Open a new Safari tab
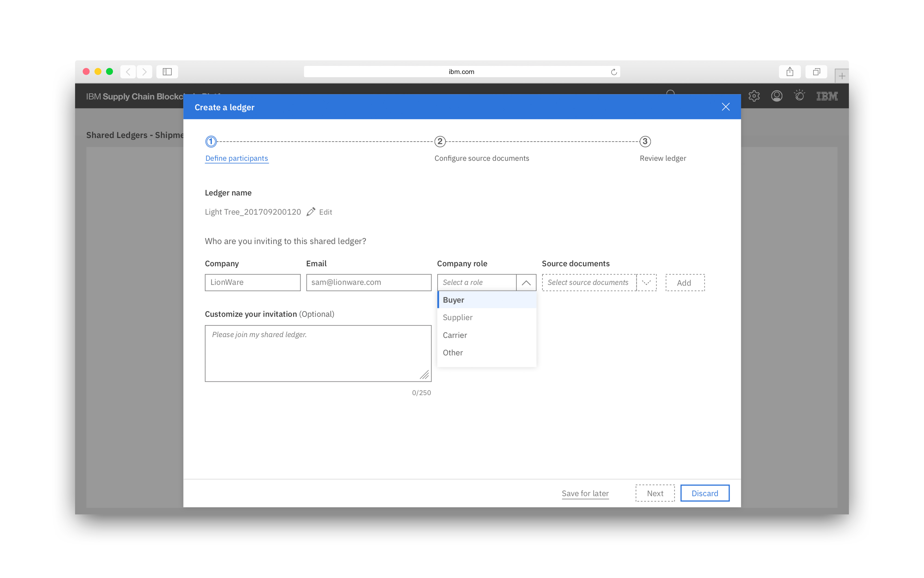 (x=842, y=76)
